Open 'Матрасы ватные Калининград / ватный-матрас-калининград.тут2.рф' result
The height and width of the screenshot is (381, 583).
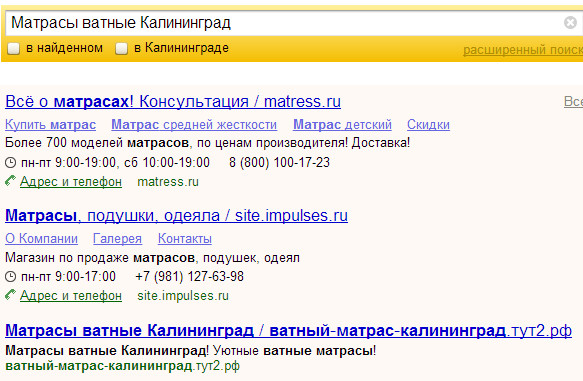289,330
